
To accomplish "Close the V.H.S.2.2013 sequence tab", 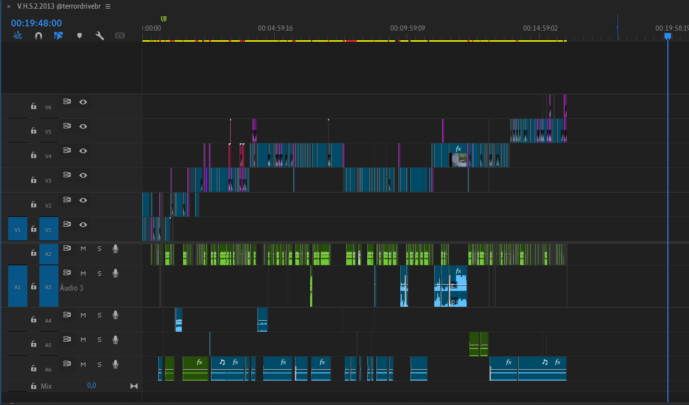I will 8,7.
